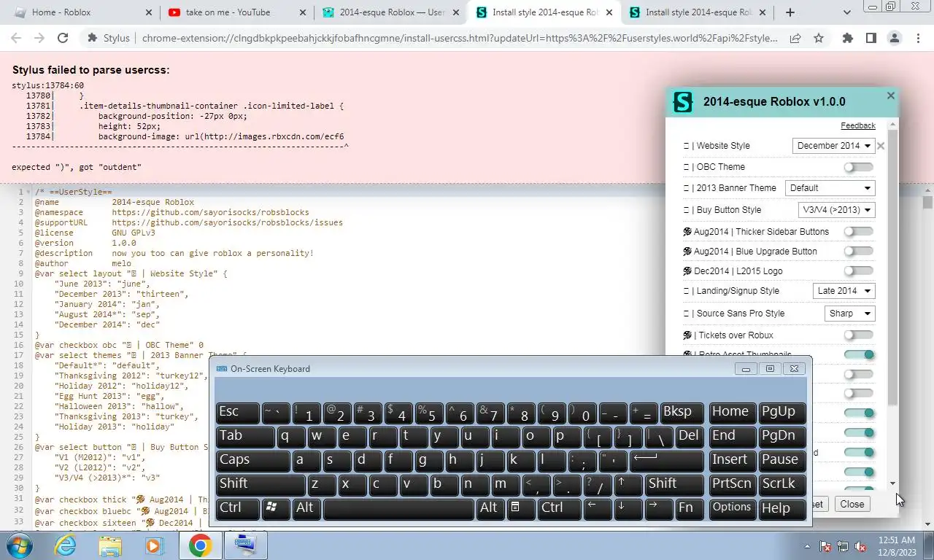The height and width of the screenshot is (560, 934).
Task: Click the On-Screen Keyboard taskbar icon
Action: click(244, 545)
